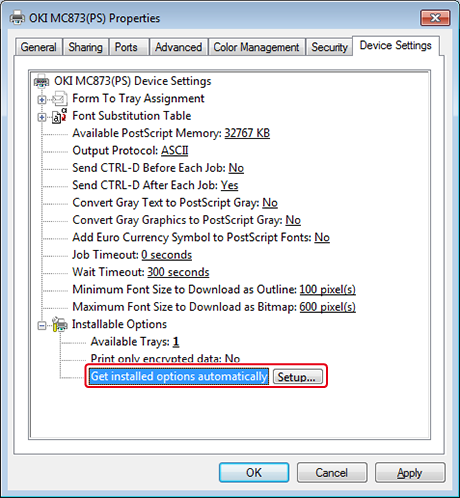The image size is (460, 498).
Task: Click the Apply button
Action: [410, 472]
